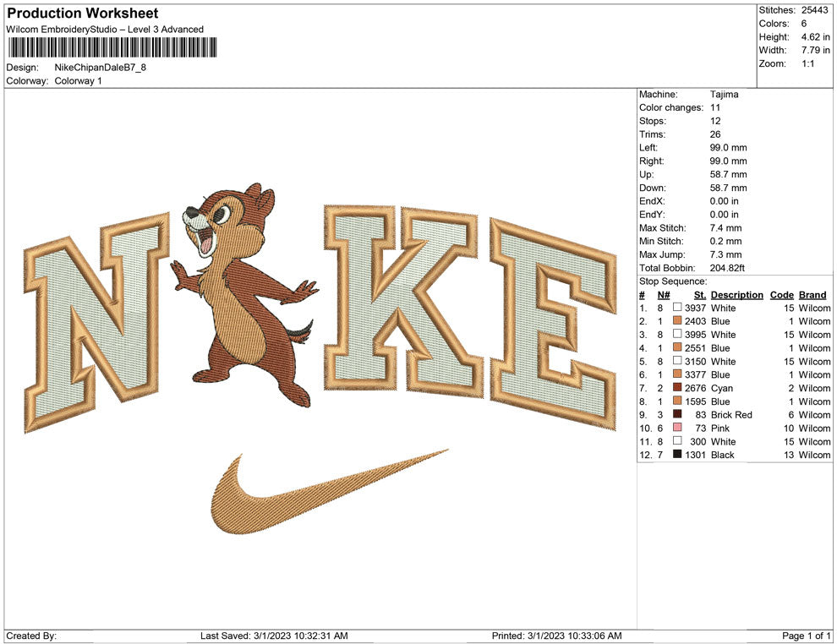This screenshot has height=644, width=837.
Task: Click the 'Stop Sequence:' label
Action: [673, 281]
